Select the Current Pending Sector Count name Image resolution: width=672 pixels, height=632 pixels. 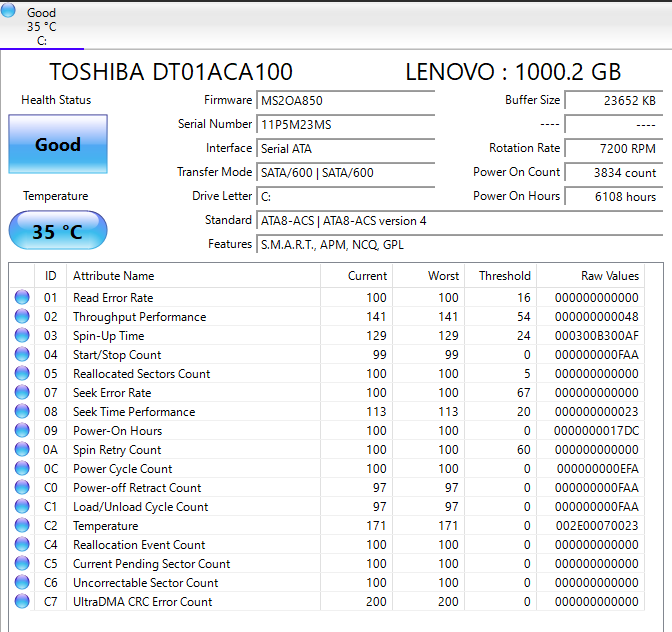point(152,564)
